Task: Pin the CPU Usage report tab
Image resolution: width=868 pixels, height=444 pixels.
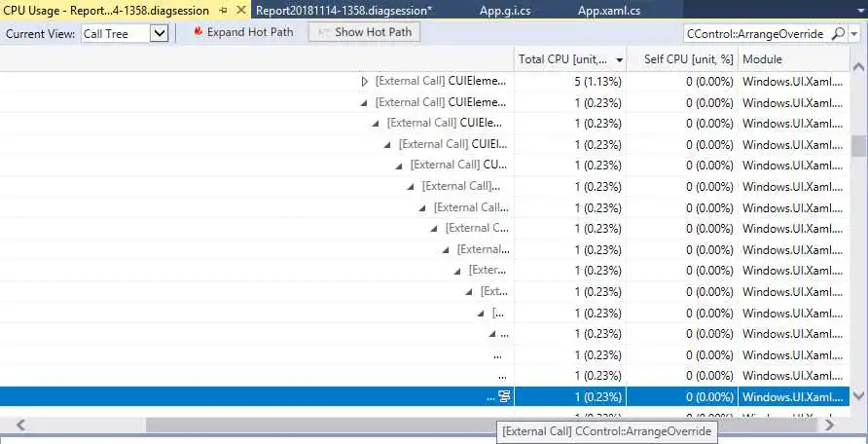Action: pos(223,11)
